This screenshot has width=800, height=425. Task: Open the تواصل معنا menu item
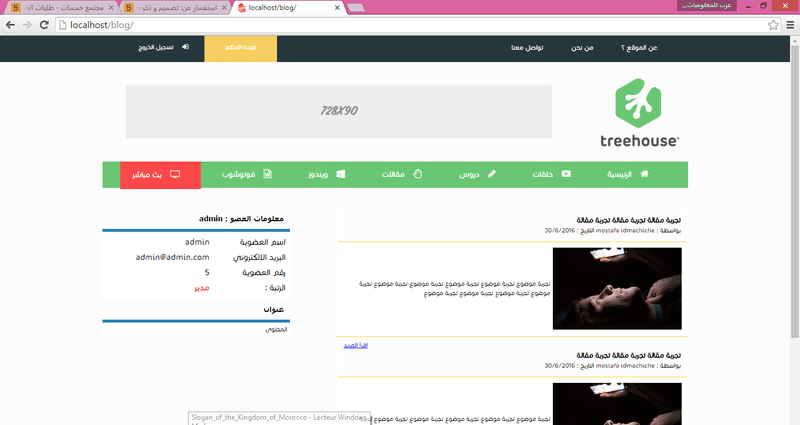pyautogui.click(x=528, y=47)
